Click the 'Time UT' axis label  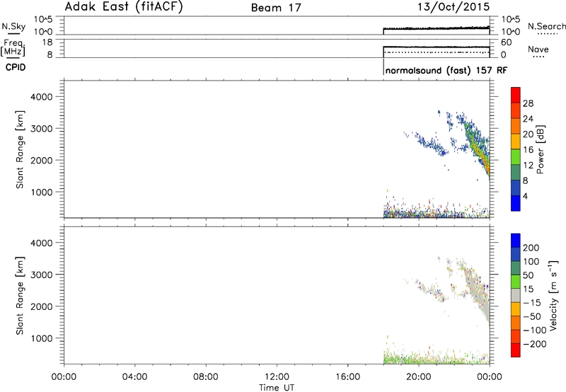click(x=276, y=388)
